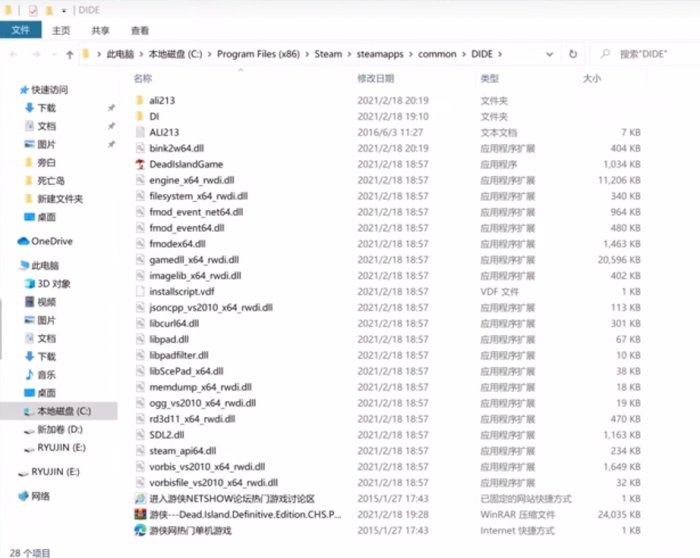
Task: Expand chevron after common in breadcrumb
Action: 463,54
